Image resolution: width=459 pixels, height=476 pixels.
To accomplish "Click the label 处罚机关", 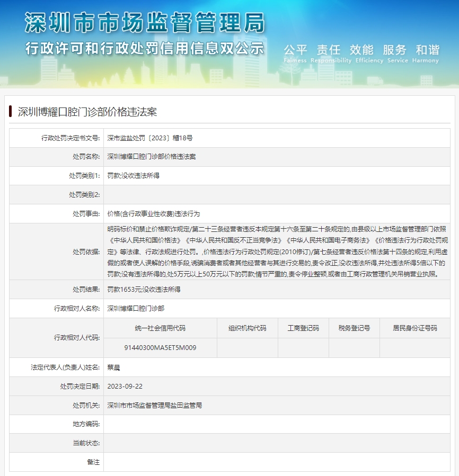I will click(x=86, y=406).
